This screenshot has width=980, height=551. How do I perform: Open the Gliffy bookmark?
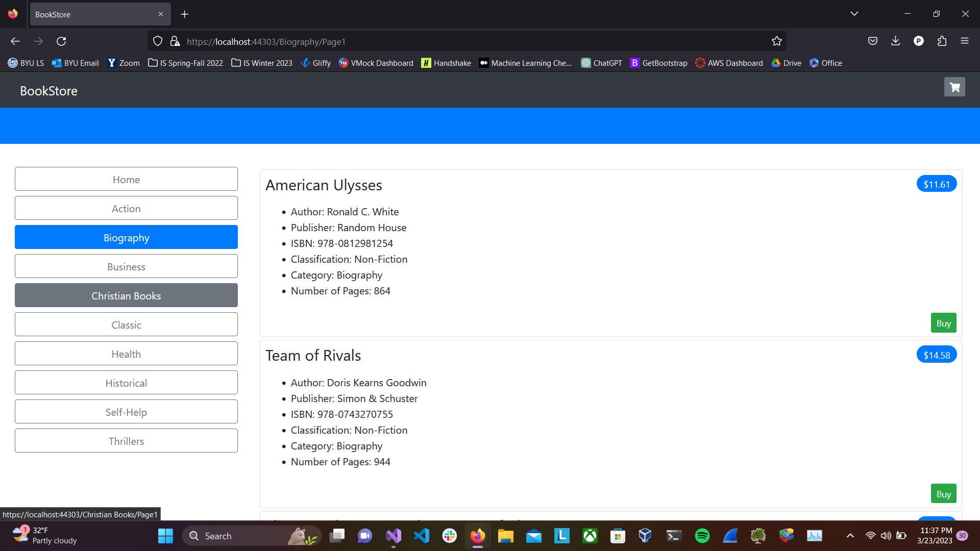coord(316,63)
